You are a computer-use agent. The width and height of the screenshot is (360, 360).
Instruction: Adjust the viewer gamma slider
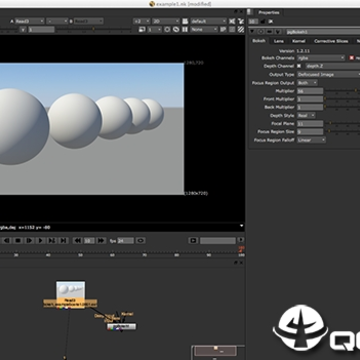click(x=93, y=30)
